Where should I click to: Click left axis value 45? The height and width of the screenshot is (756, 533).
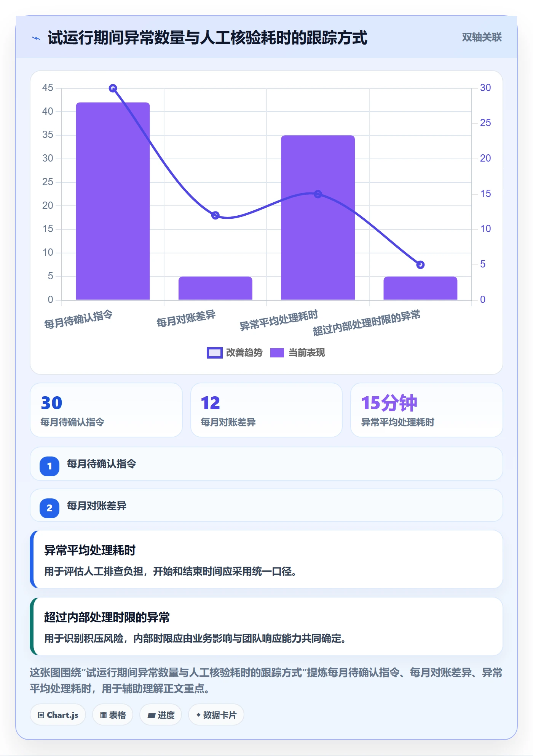pyautogui.click(x=48, y=88)
